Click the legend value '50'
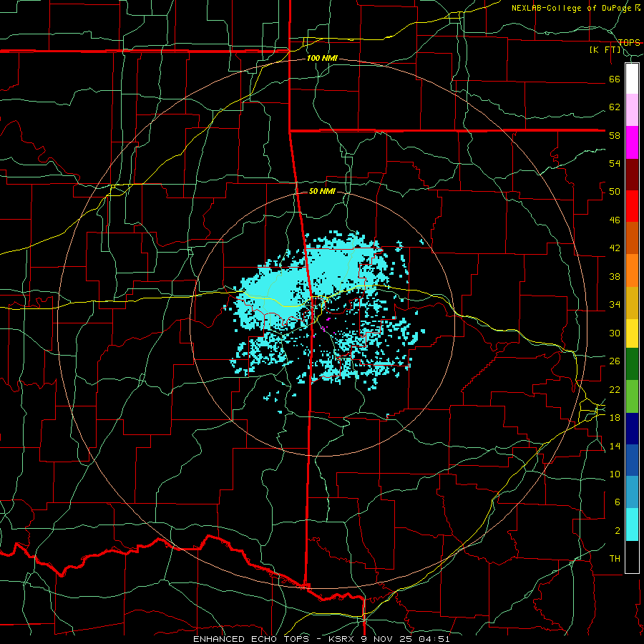 point(615,192)
